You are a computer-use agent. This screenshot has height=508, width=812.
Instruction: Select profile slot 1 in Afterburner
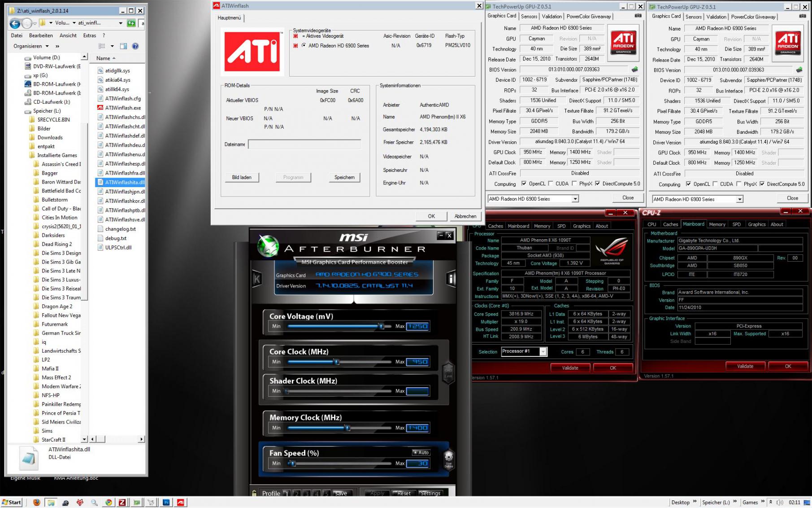[x=286, y=493]
